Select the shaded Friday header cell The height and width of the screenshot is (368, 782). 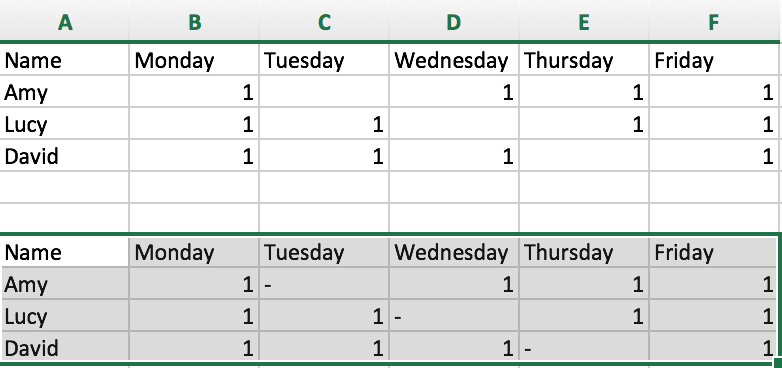[713, 252]
